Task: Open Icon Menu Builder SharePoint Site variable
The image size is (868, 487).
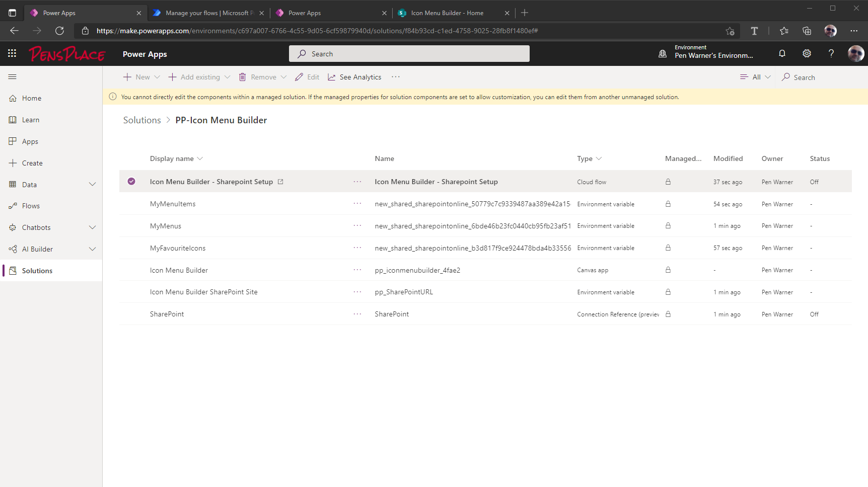Action: point(203,292)
